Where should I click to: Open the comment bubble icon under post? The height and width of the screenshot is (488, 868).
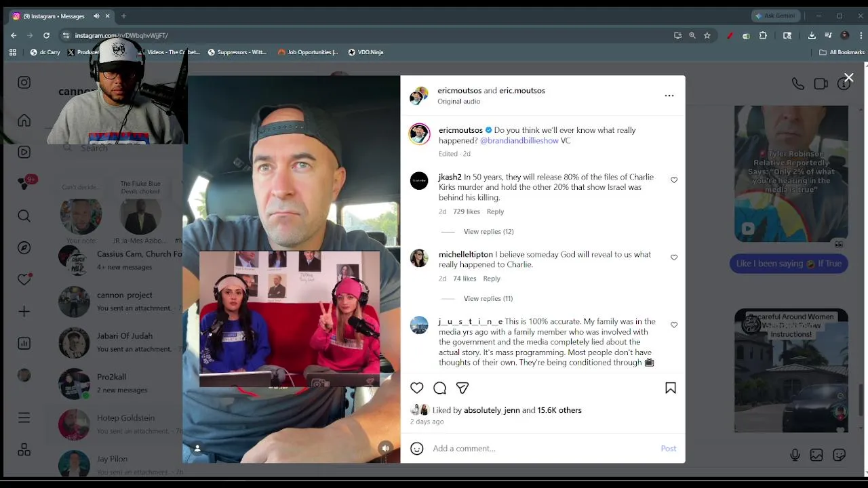(439, 388)
